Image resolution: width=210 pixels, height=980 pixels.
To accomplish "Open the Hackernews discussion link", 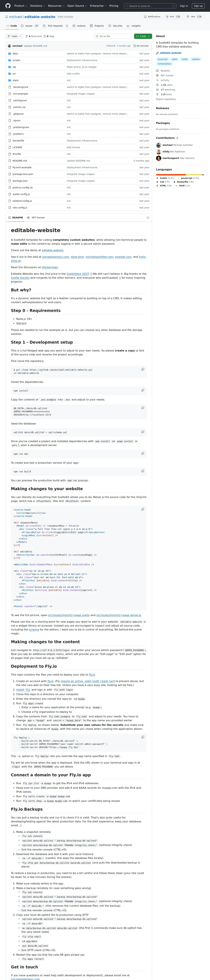I will [x=50, y=267].
